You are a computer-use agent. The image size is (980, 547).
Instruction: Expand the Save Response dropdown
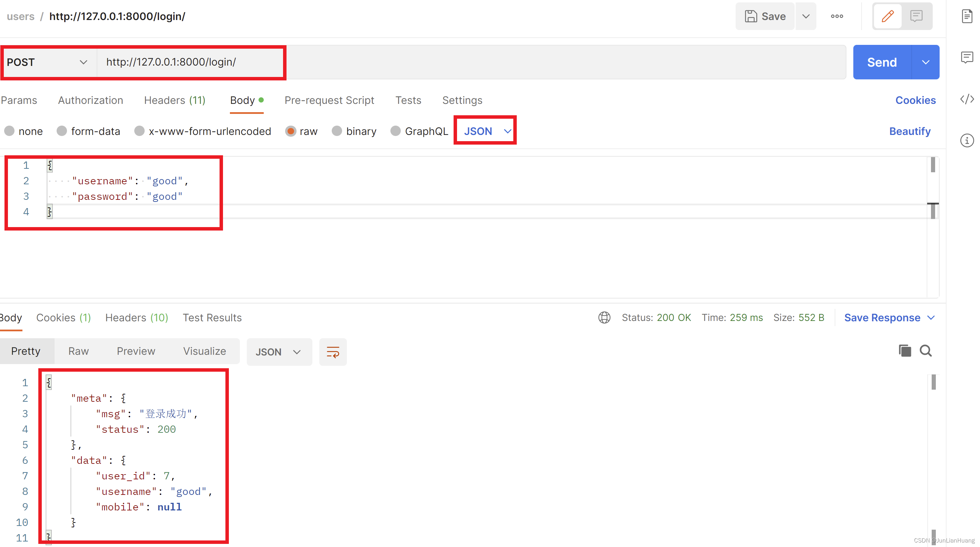pyautogui.click(x=931, y=318)
